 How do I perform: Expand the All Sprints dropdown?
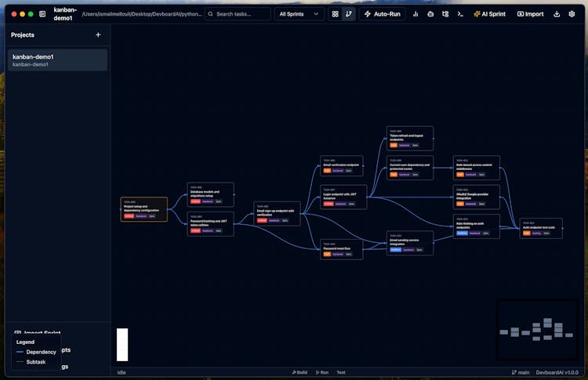299,14
